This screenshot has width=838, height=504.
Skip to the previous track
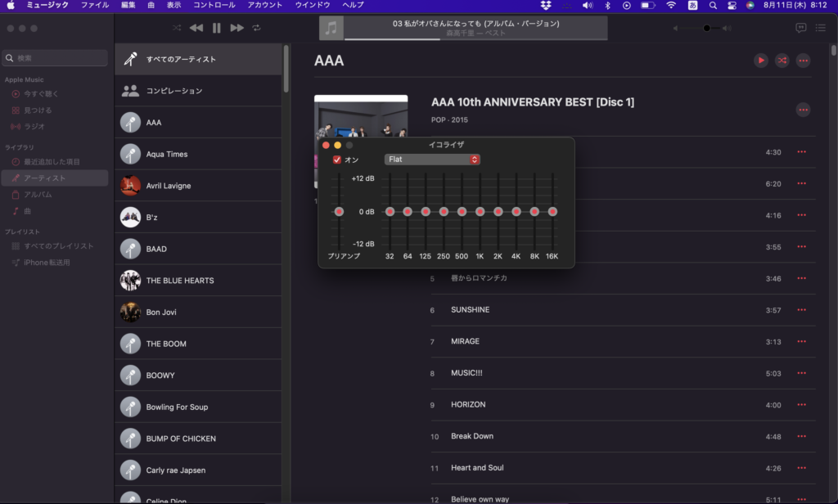tap(196, 28)
